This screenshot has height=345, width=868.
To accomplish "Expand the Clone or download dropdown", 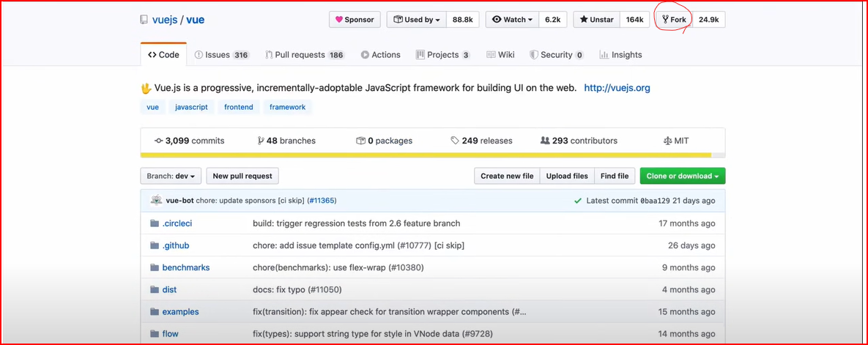I will coord(683,176).
